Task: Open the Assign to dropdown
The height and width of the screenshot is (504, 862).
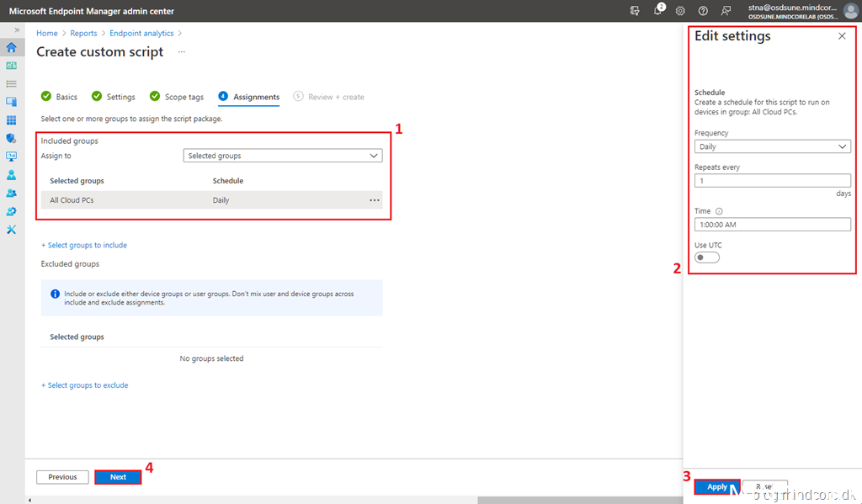Action: pyautogui.click(x=282, y=156)
